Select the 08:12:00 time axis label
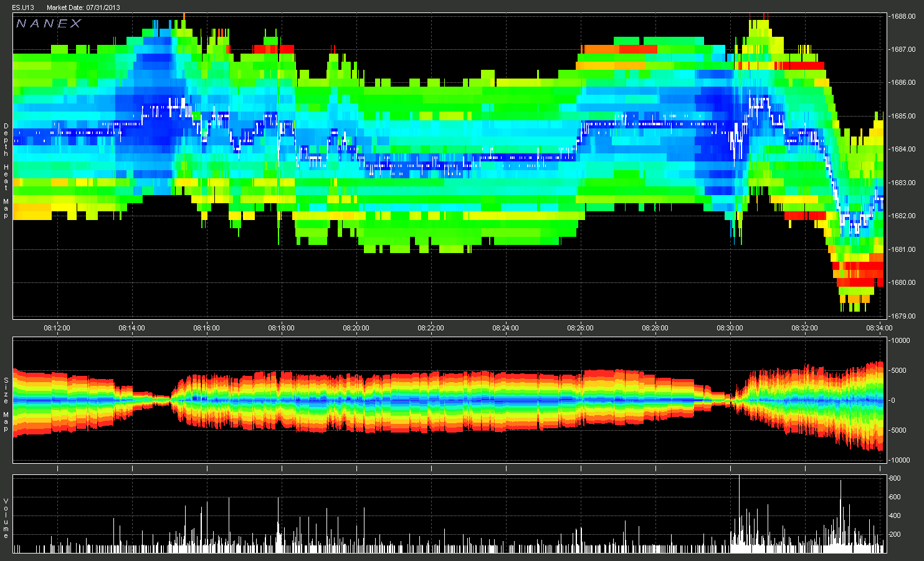 coord(57,328)
